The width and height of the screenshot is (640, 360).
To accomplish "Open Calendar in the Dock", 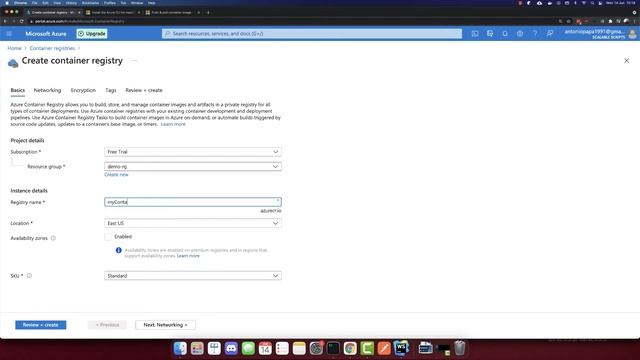I will pyautogui.click(x=265, y=348).
